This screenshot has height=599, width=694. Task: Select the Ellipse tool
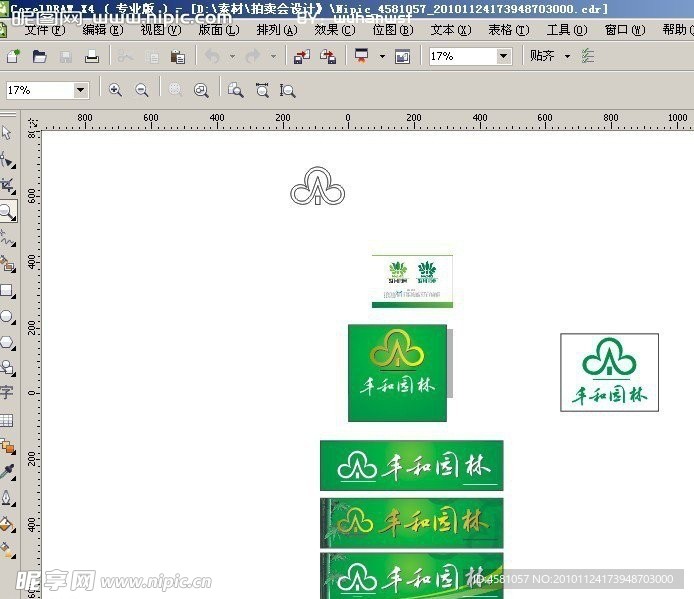point(8,317)
